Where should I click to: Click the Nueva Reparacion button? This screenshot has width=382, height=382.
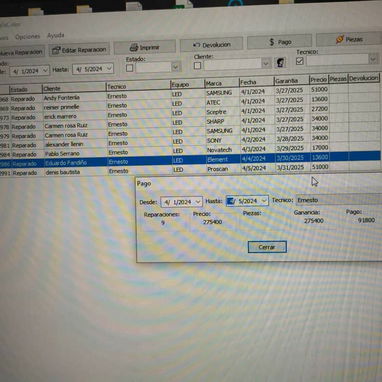tap(21, 52)
